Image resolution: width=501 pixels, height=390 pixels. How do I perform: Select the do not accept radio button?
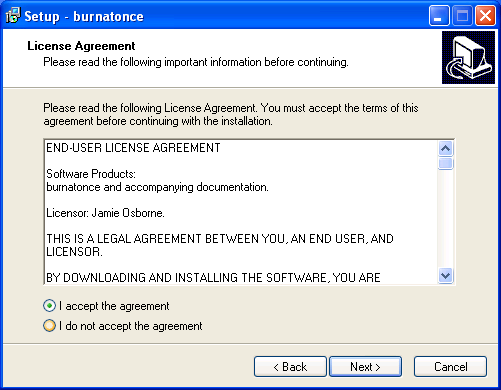pos(49,326)
